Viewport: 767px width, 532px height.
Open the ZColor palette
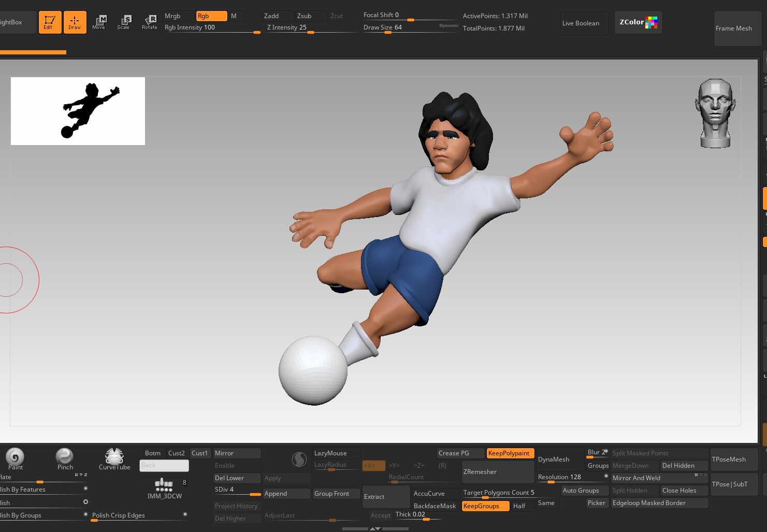point(638,22)
